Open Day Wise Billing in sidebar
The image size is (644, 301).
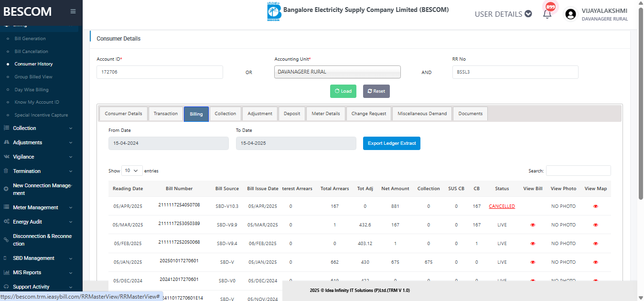point(32,90)
